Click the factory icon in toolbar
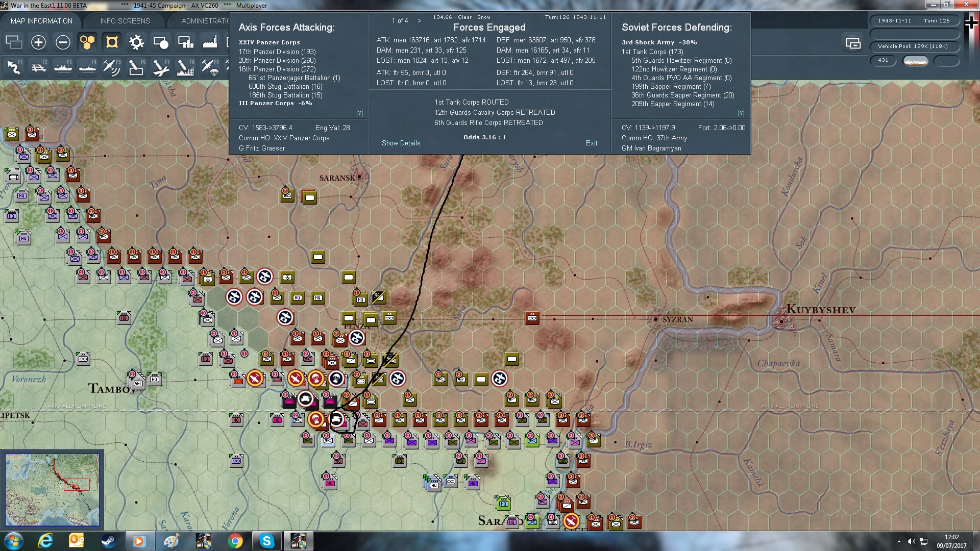Screen dimensions: 980x551 click(210, 42)
